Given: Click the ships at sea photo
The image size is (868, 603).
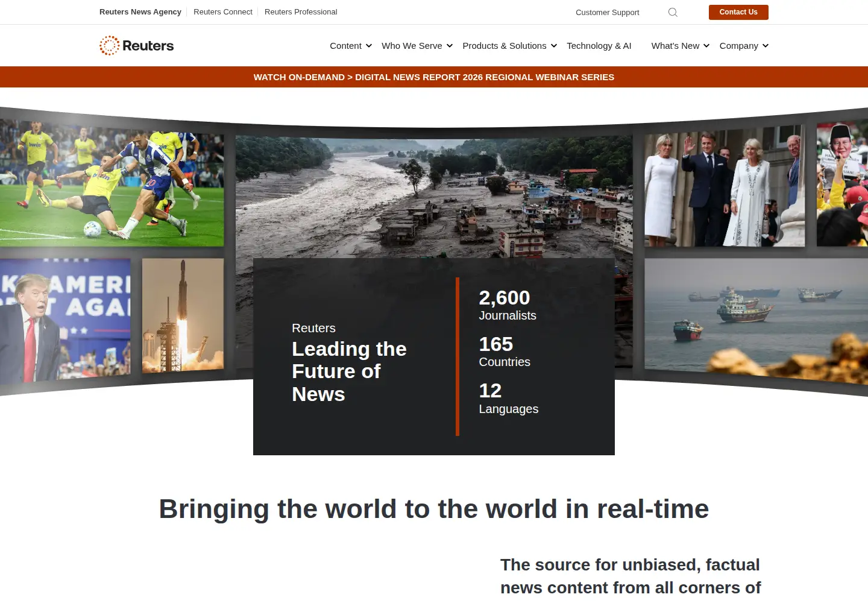Looking at the screenshot, I should pyautogui.click(x=756, y=320).
